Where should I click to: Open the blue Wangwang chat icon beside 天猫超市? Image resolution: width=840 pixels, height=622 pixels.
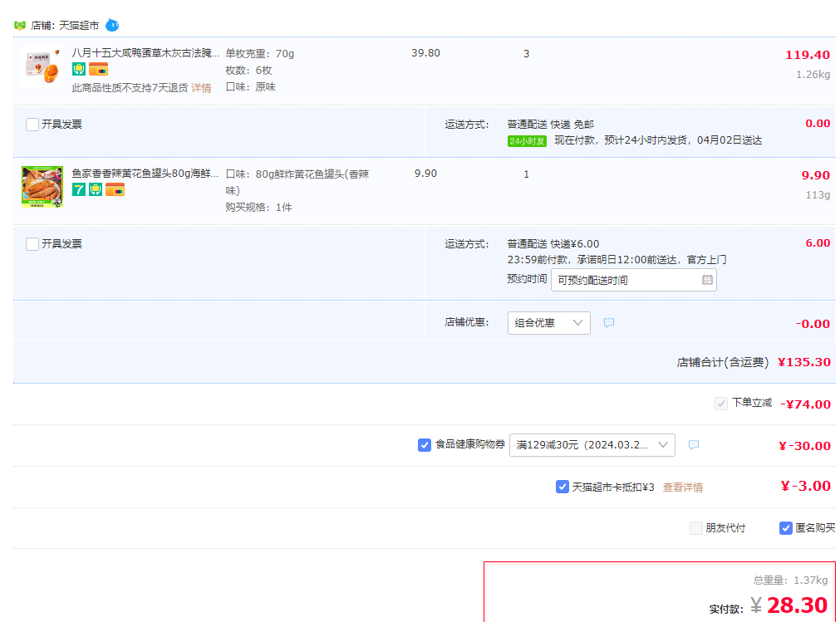(x=112, y=25)
